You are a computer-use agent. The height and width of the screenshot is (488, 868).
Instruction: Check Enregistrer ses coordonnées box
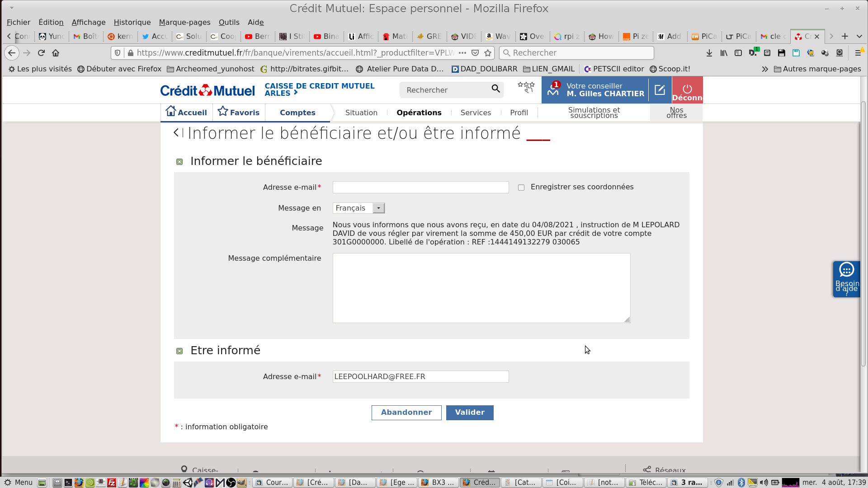[521, 188]
